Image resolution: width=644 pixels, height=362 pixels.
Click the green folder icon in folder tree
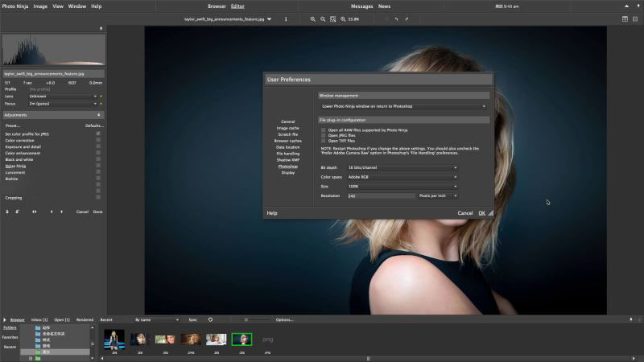pyautogui.click(x=38, y=358)
